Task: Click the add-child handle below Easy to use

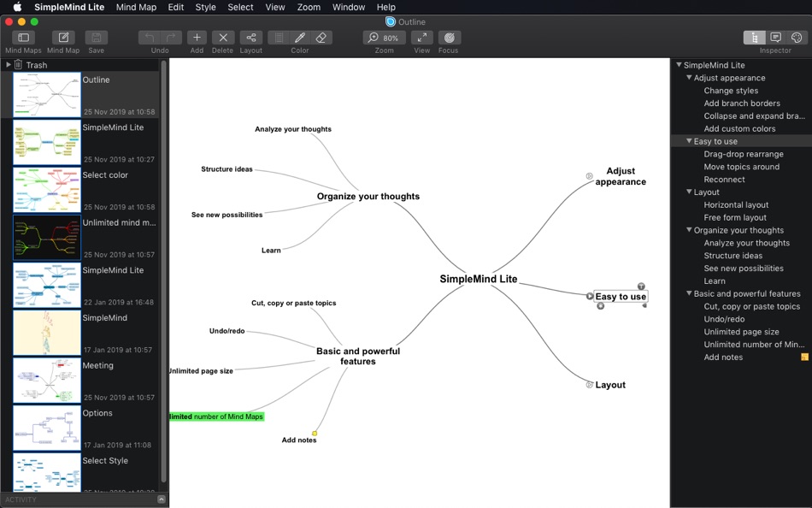Action: pos(601,306)
